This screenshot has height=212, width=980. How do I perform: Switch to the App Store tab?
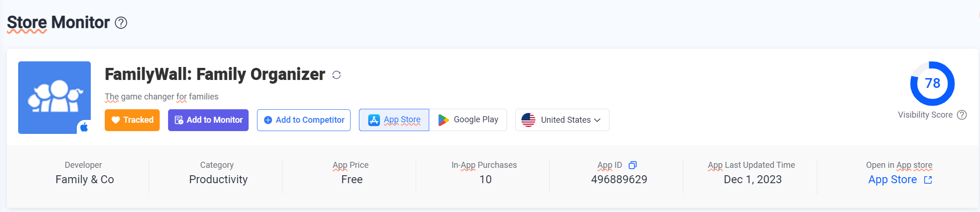(394, 120)
